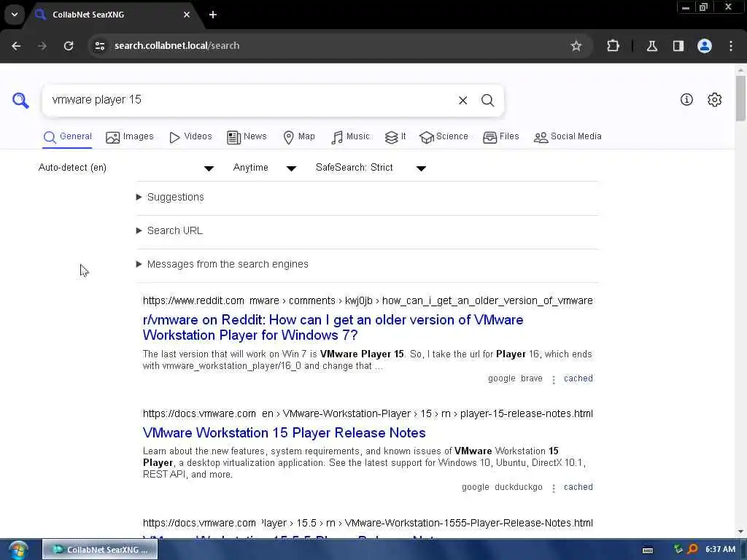
Task: Expand the Search URL section
Action: click(x=169, y=230)
